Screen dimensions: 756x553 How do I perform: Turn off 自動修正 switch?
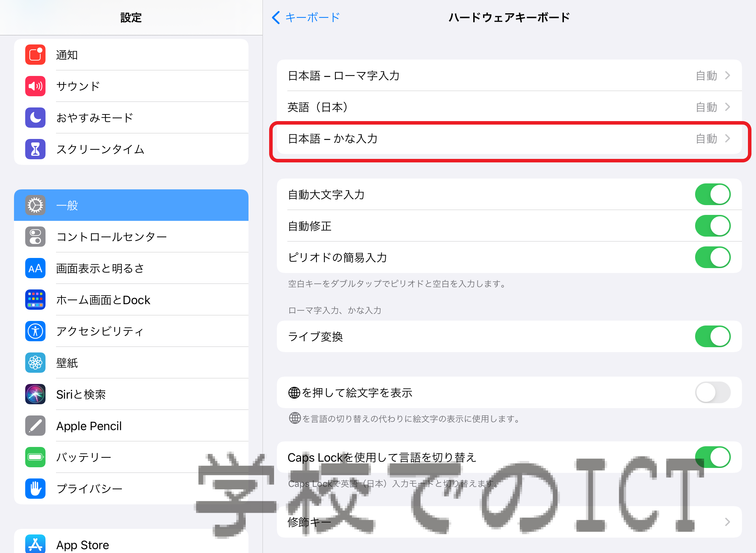[713, 226]
